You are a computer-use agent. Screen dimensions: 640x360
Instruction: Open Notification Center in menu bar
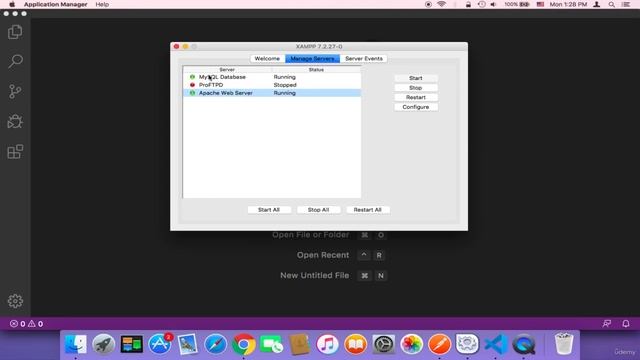[x=626, y=4]
